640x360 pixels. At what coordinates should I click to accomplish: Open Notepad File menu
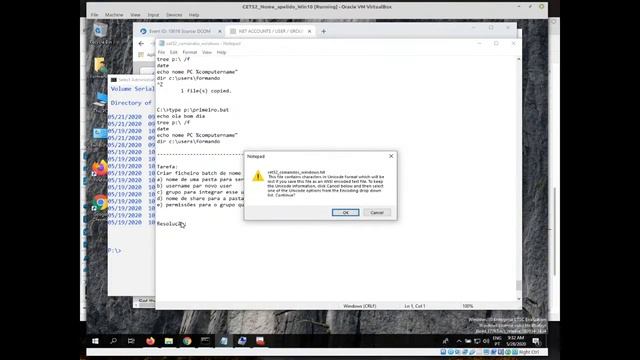[x=161, y=52]
